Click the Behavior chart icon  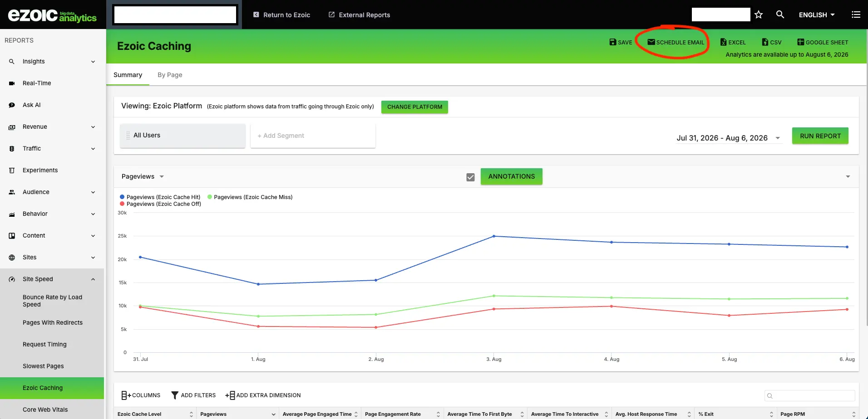click(x=12, y=214)
